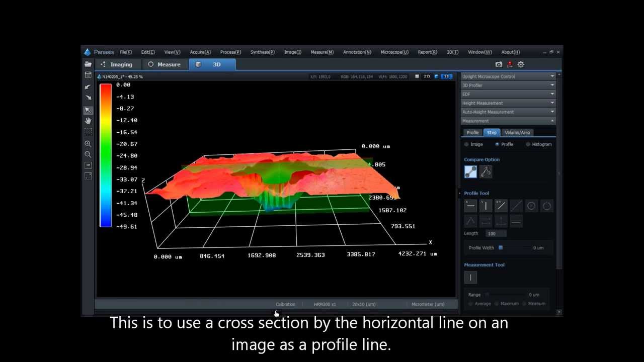Expand the Auto-Height Measurement panel
Screen dimensions: 644x362
[508, 112]
